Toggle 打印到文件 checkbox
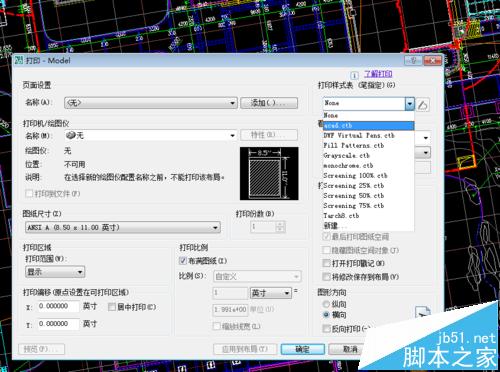Screen dimensions: 500x372 point(29,193)
